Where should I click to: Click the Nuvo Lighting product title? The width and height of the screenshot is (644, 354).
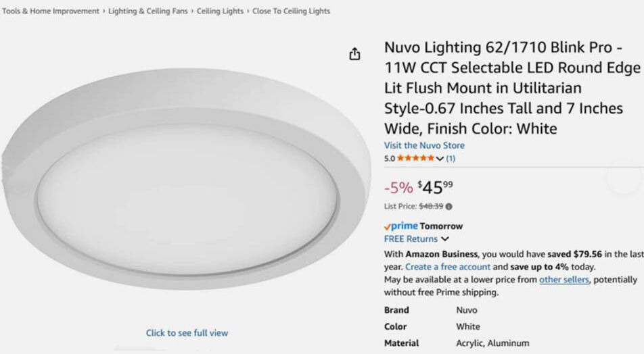point(511,88)
